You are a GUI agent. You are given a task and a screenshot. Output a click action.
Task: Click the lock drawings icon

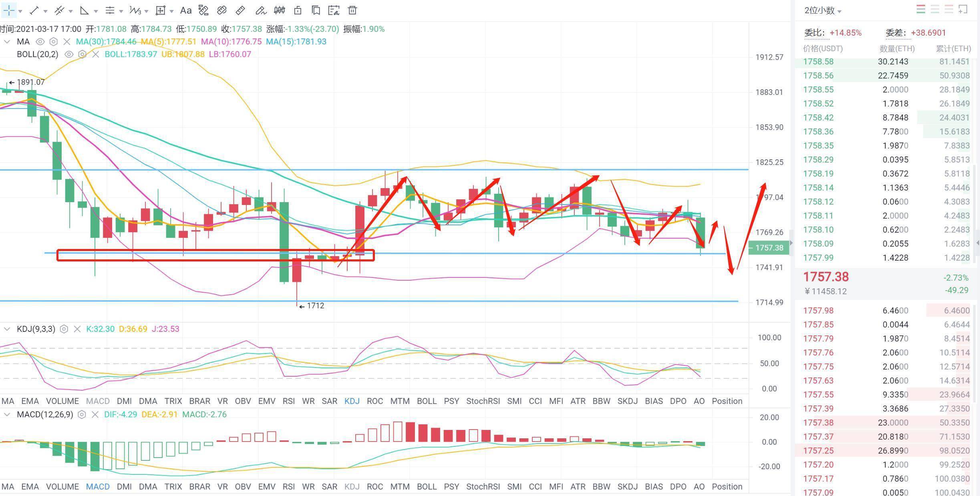tap(298, 10)
